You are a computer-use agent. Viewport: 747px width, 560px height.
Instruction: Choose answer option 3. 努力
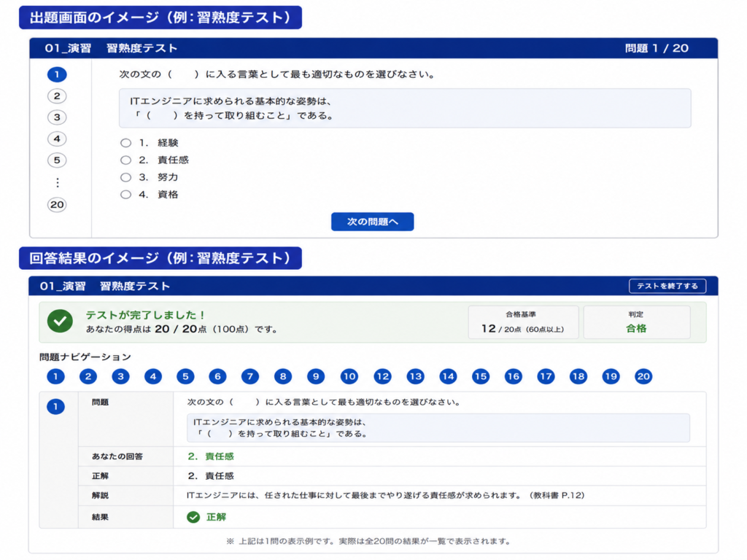[x=149, y=177]
